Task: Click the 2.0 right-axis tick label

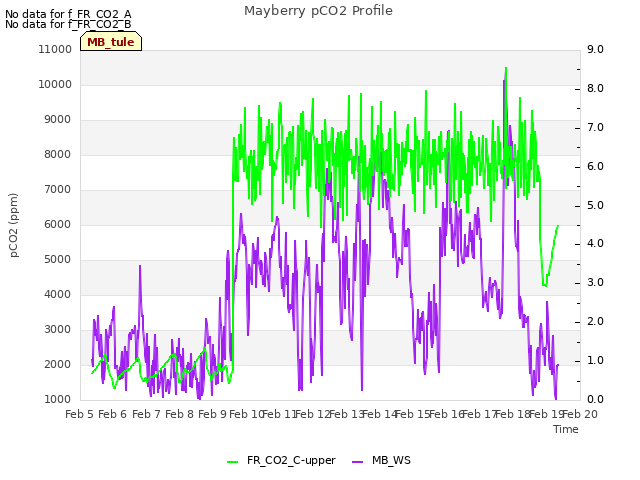Action: 595,322
